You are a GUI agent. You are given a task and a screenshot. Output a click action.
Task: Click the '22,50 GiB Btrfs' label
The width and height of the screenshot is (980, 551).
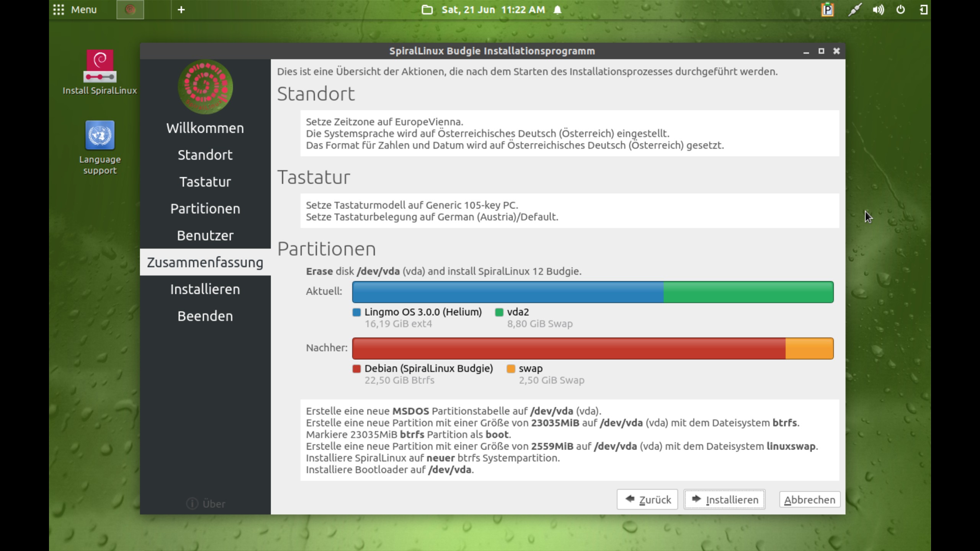pos(399,380)
